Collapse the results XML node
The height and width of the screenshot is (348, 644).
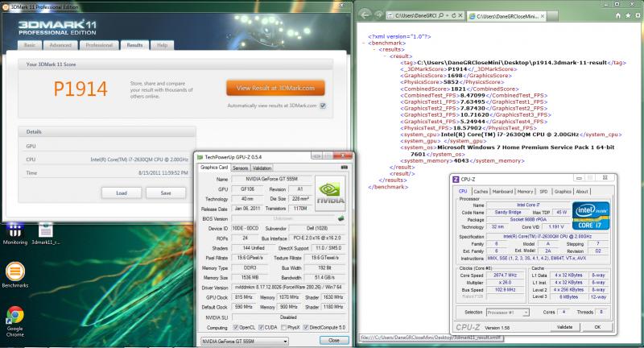coord(374,50)
